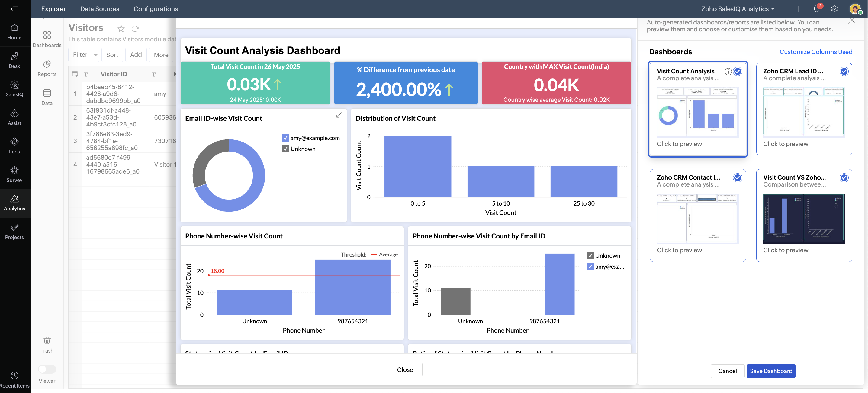This screenshot has width=868, height=393.
Task: Open the Trash section
Action: [47, 344]
